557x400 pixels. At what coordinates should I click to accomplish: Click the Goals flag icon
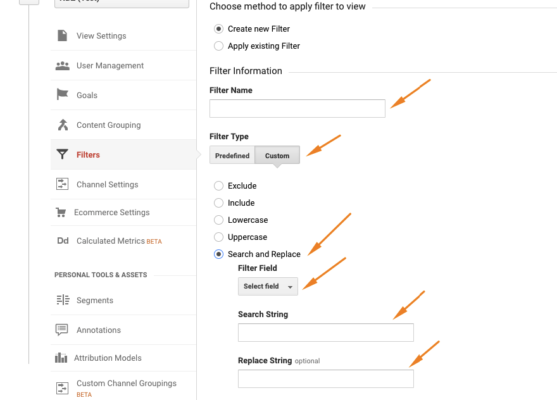point(62,94)
